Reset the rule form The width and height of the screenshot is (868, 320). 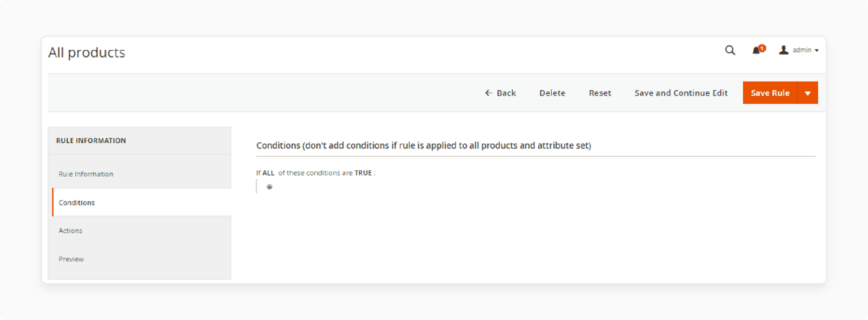(x=600, y=93)
